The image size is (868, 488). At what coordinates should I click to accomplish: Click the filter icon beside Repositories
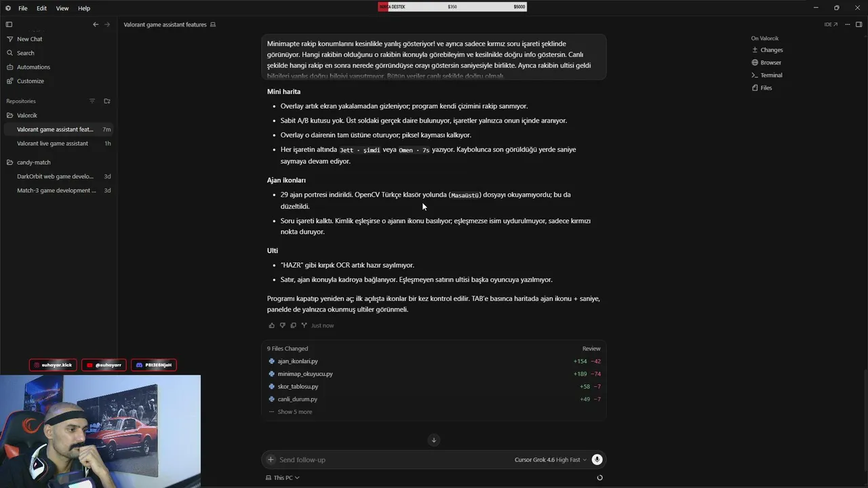pos(92,101)
